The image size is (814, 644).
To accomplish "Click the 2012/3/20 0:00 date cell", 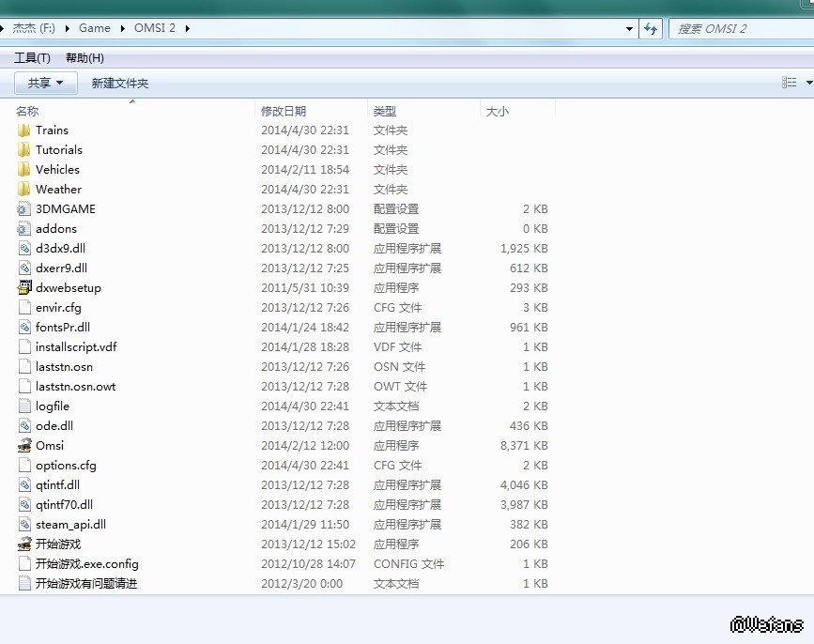I will click(301, 584).
